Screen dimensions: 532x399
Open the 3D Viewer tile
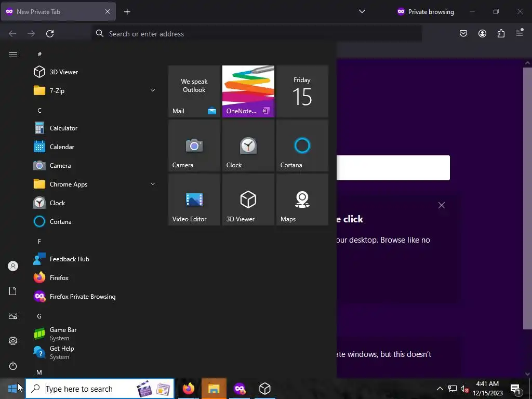248,199
